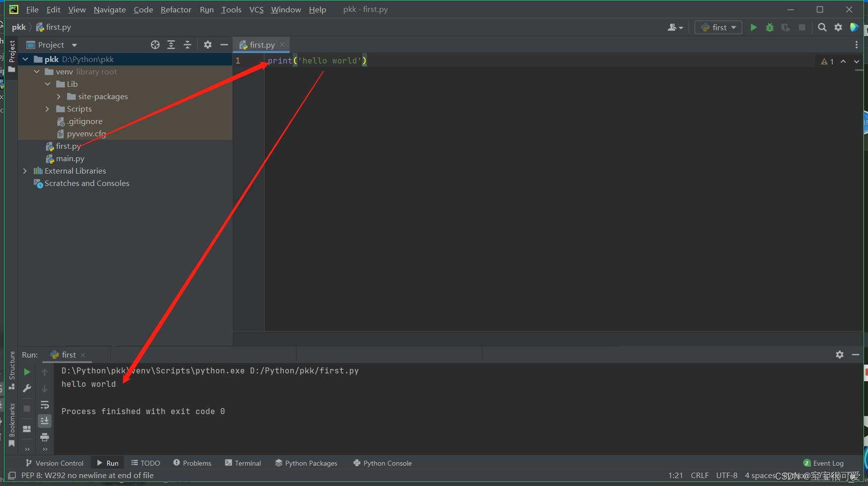
Task: Rerun the program from the Run panel
Action: coord(27,372)
